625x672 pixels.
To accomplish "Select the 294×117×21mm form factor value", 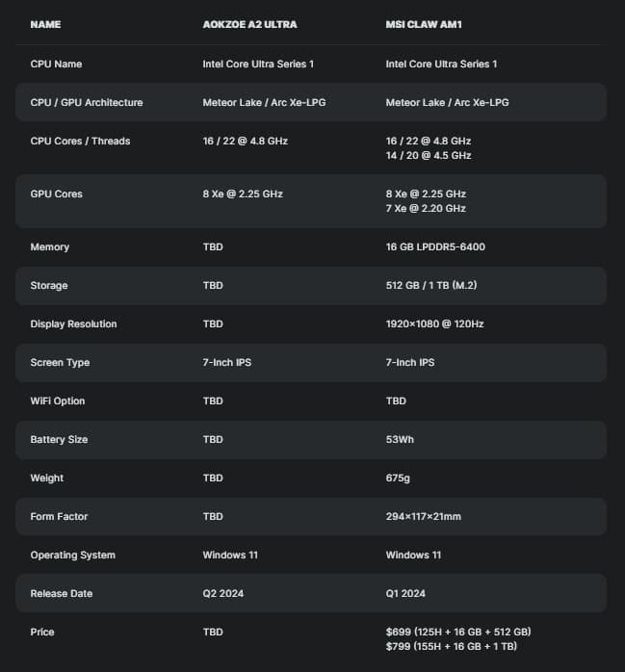I will [423, 516].
